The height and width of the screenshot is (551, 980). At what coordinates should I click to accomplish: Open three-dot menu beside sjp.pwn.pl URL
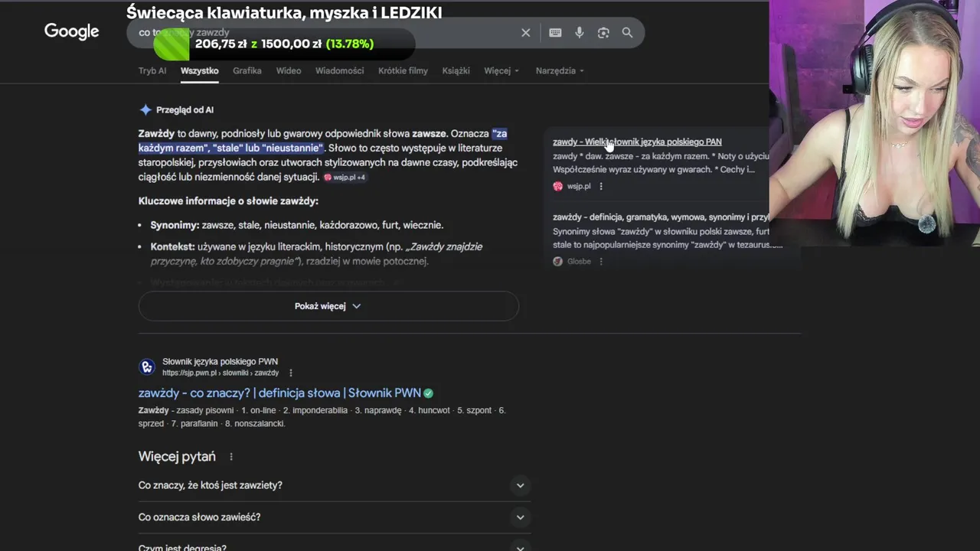(x=290, y=373)
